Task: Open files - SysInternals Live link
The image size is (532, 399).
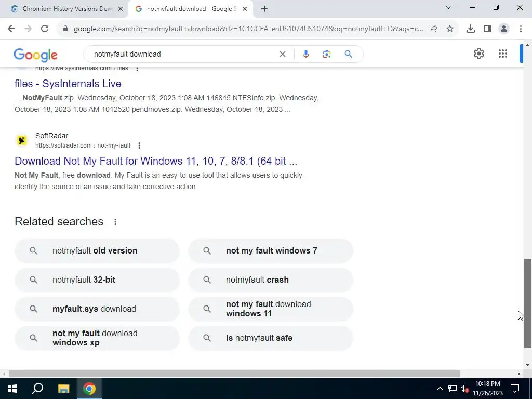Action: click(68, 84)
